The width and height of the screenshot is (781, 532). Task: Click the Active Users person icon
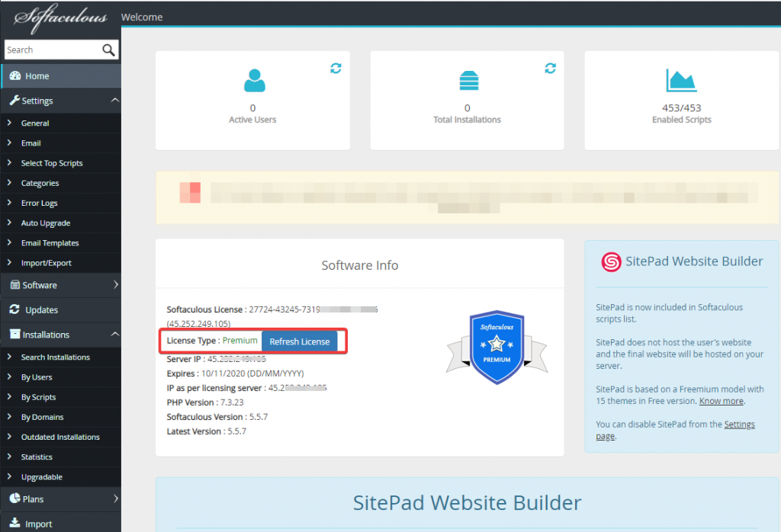tap(255, 81)
